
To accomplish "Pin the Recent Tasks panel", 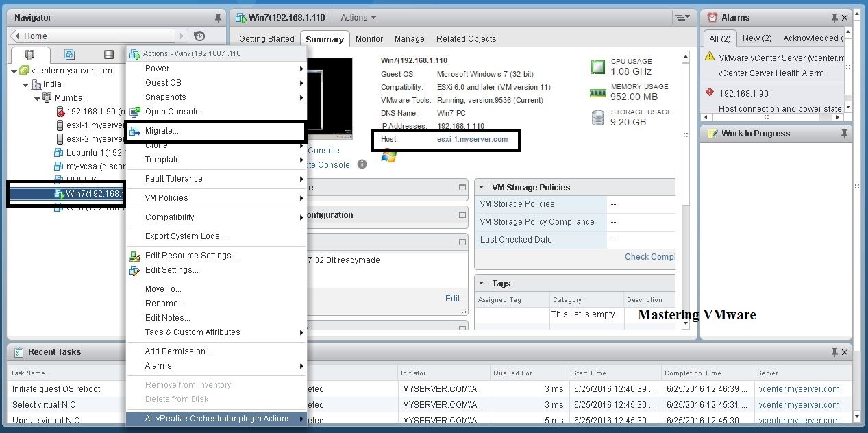I will (x=834, y=352).
